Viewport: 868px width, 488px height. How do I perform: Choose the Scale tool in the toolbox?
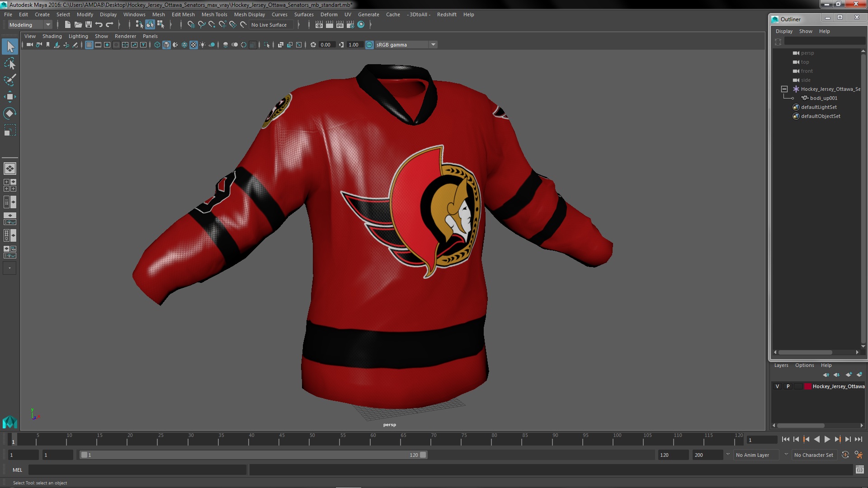[10, 130]
